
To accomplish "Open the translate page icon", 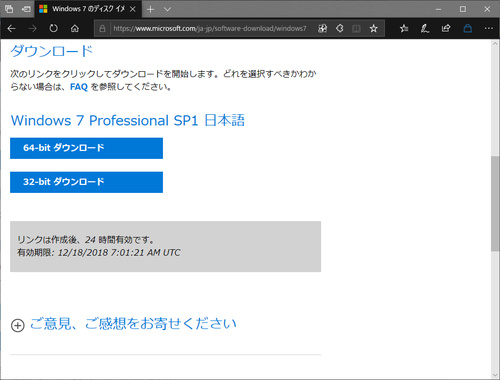I will coord(322,29).
